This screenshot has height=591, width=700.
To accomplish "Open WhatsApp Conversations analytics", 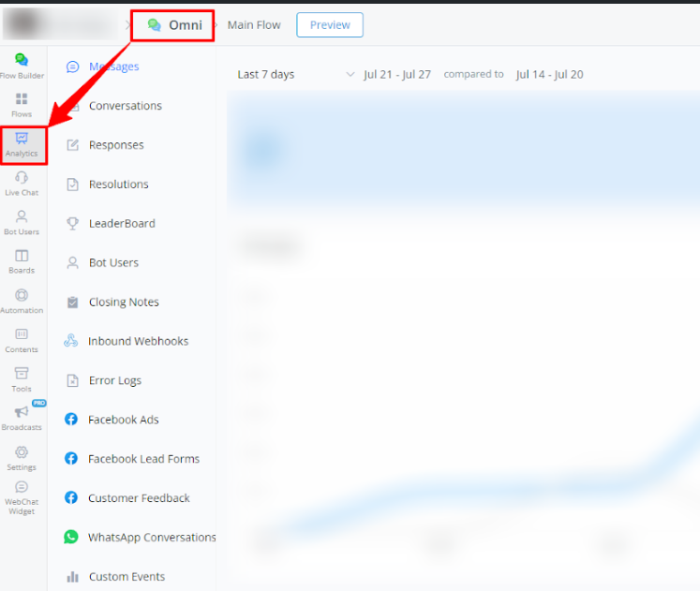I will 152,538.
